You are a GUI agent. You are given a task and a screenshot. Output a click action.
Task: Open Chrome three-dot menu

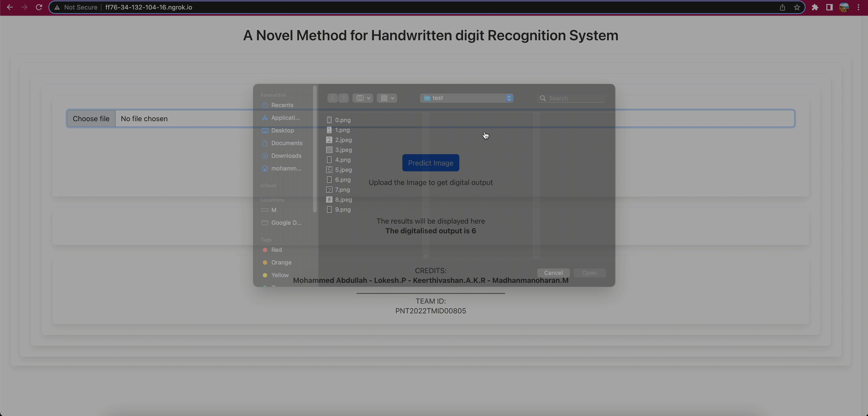coord(858,7)
